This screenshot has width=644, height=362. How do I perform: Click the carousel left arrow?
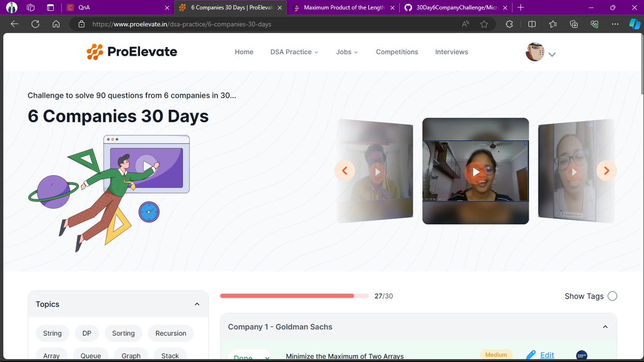[x=344, y=171]
